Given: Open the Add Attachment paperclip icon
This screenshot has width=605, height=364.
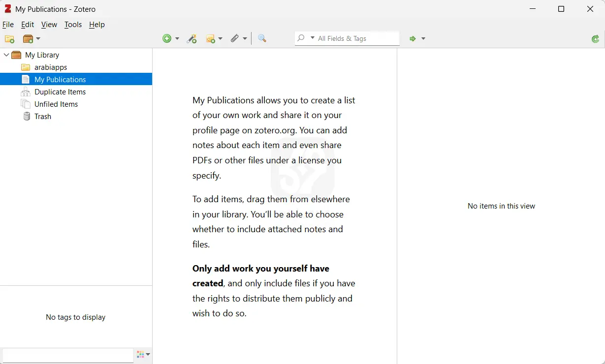Looking at the screenshot, I should tap(235, 38).
